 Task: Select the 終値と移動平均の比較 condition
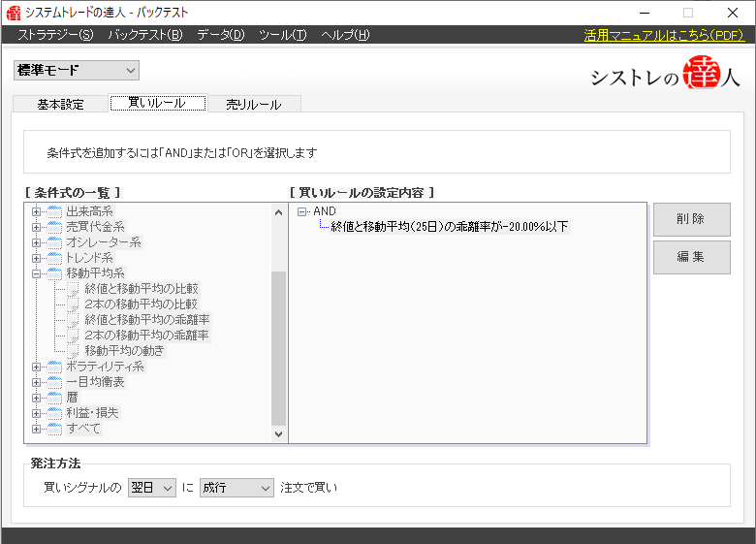click(142, 289)
